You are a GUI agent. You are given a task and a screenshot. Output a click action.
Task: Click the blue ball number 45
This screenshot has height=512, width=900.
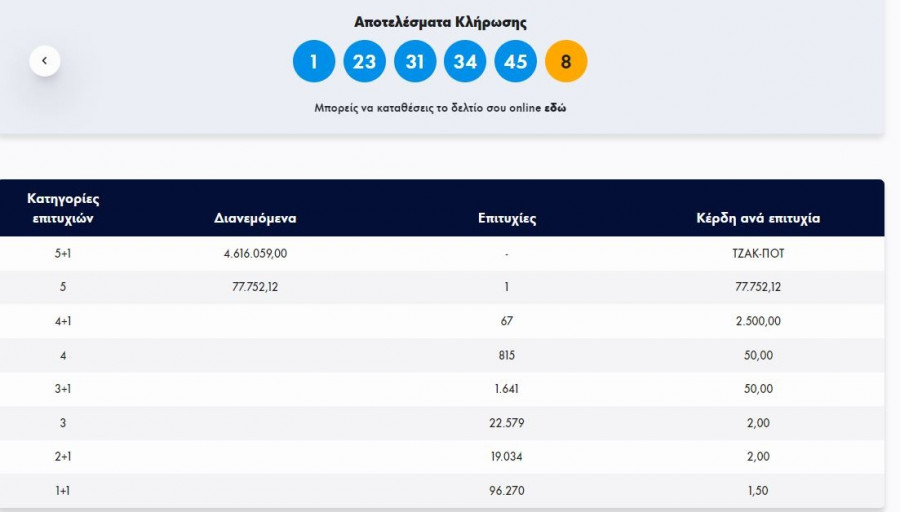tap(515, 62)
